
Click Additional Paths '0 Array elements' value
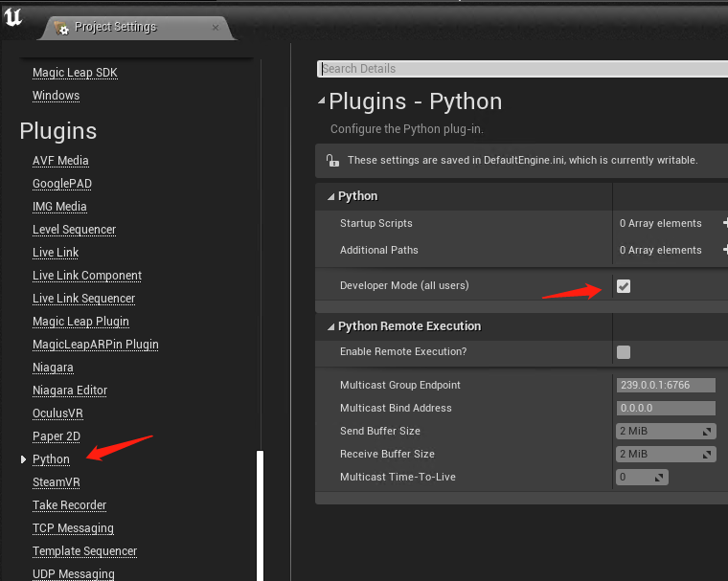pyautogui.click(x=660, y=250)
